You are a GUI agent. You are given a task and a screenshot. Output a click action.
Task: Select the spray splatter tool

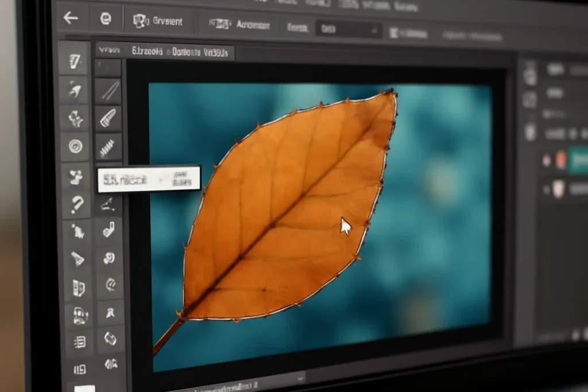pyautogui.click(x=78, y=232)
